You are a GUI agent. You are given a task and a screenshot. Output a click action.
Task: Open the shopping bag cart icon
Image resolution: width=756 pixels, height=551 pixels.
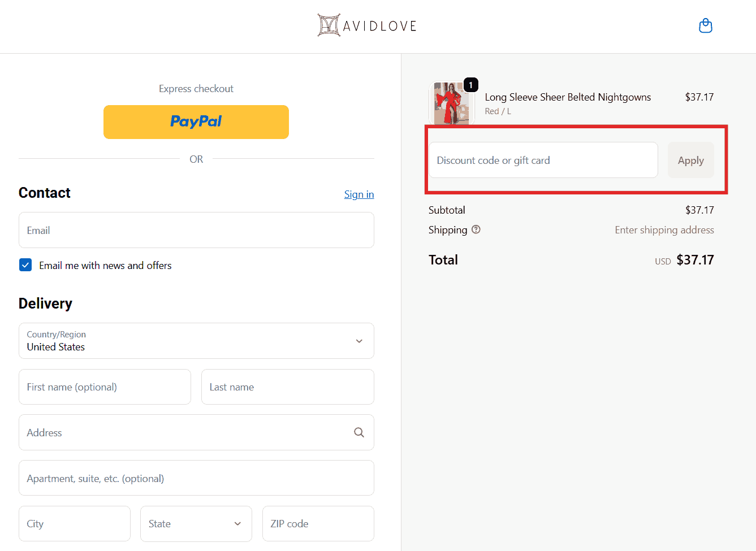[x=705, y=26]
